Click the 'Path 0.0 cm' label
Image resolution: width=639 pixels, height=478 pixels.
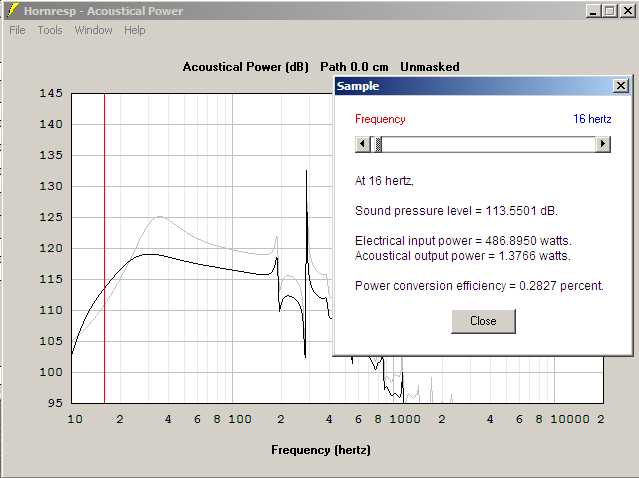click(354, 67)
